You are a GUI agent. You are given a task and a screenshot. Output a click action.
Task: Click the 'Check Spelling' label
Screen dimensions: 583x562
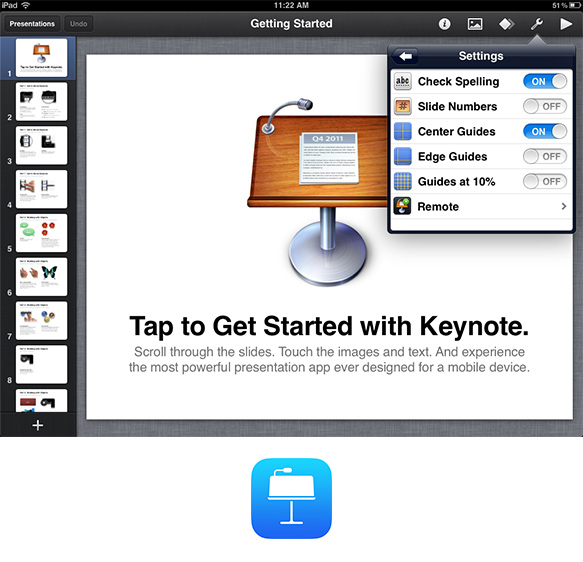point(458,82)
